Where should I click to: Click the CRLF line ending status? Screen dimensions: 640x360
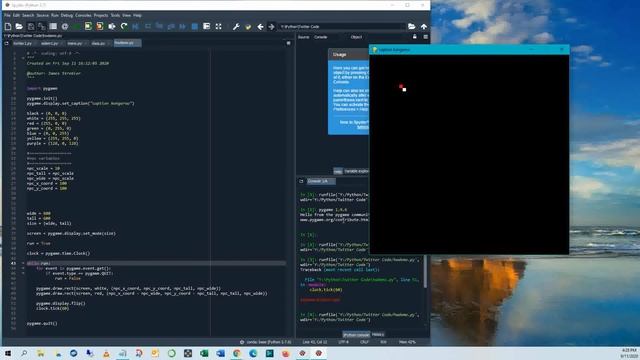point(364,342)
